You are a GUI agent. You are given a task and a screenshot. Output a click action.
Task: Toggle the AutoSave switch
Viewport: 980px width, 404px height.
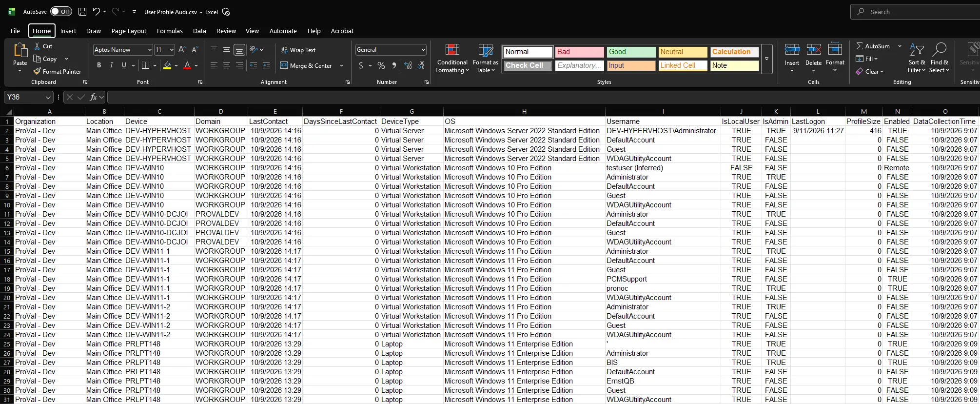click(x=61, y=12)
